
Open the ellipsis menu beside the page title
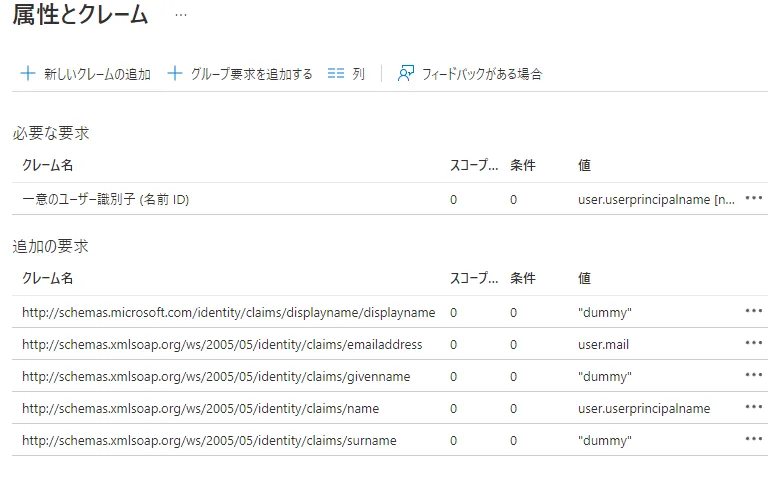coord(180,16)
